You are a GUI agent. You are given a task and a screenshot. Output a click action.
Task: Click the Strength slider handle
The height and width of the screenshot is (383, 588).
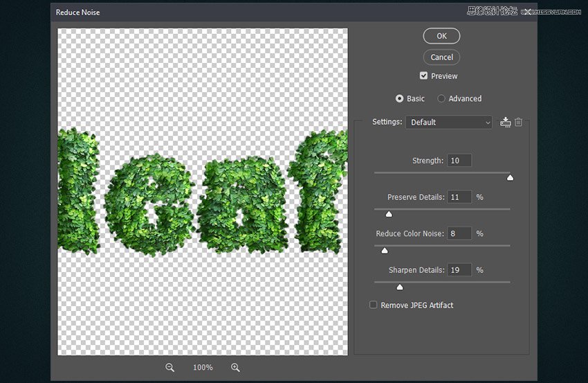point(510,177)
